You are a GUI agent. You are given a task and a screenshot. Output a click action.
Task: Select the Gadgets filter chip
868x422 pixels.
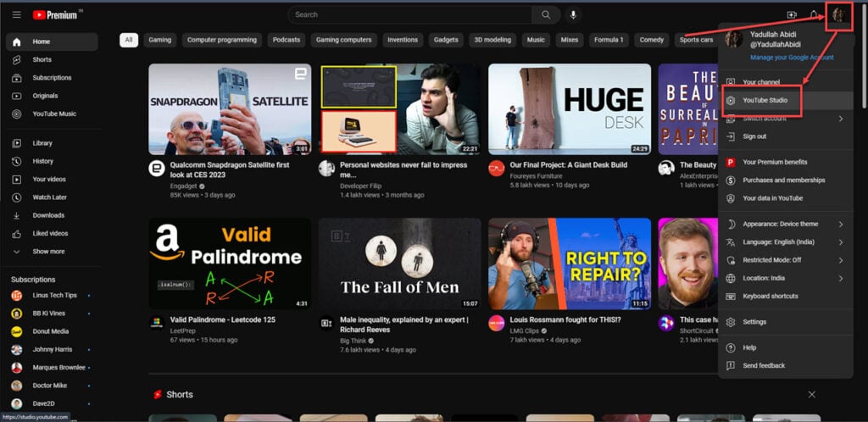(446, 40)
